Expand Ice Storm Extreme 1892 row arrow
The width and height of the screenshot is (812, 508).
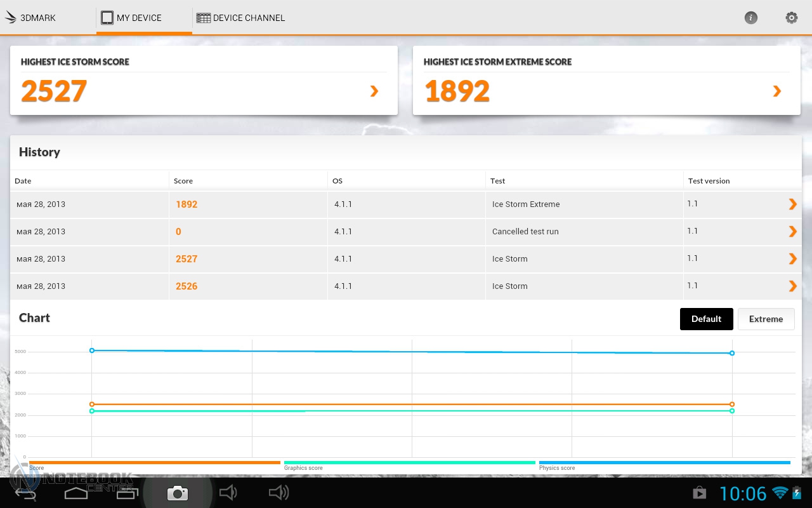(792, 204)
